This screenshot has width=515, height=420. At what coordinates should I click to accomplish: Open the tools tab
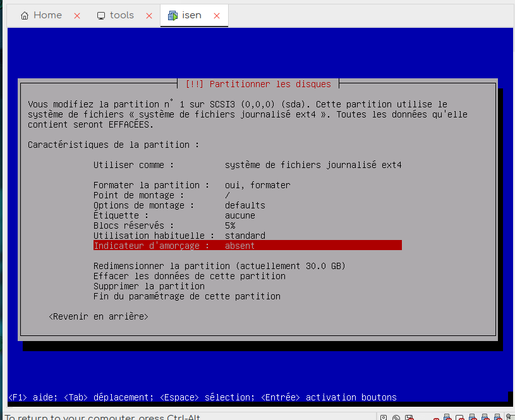pos(121,16)
